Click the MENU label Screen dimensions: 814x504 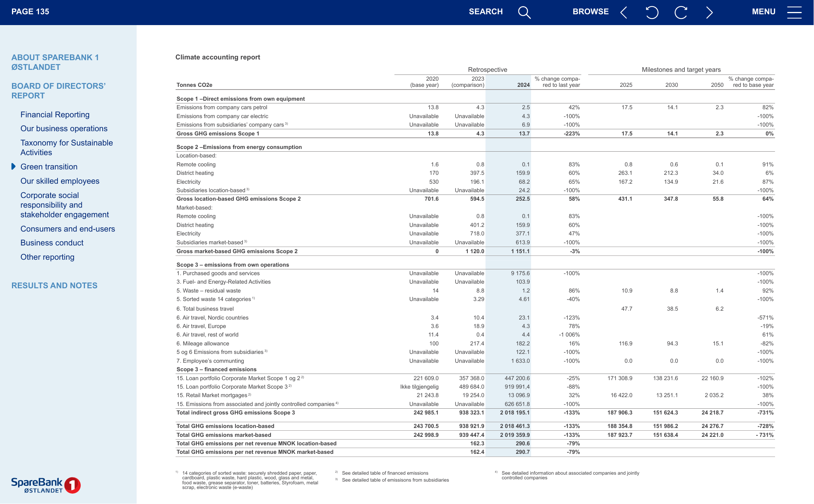763,12
